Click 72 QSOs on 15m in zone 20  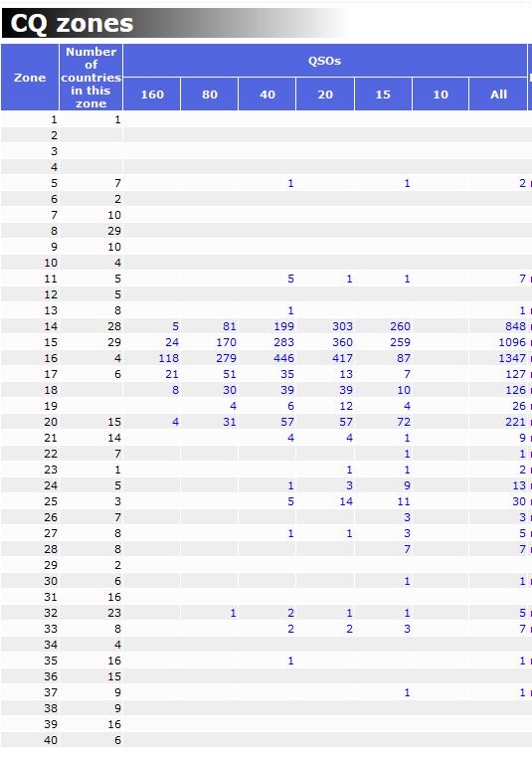tap(404, 422)
